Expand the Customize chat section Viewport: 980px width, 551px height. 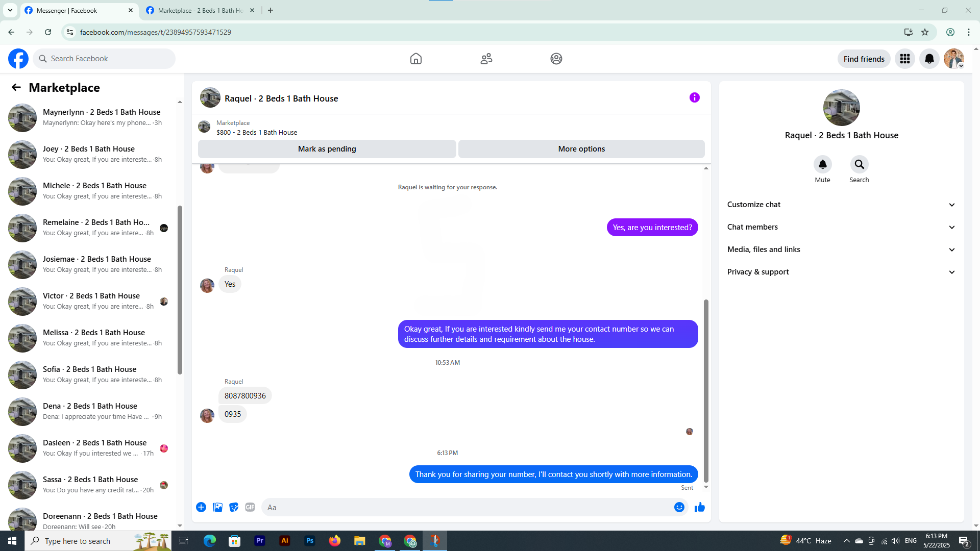pos(841,205)
